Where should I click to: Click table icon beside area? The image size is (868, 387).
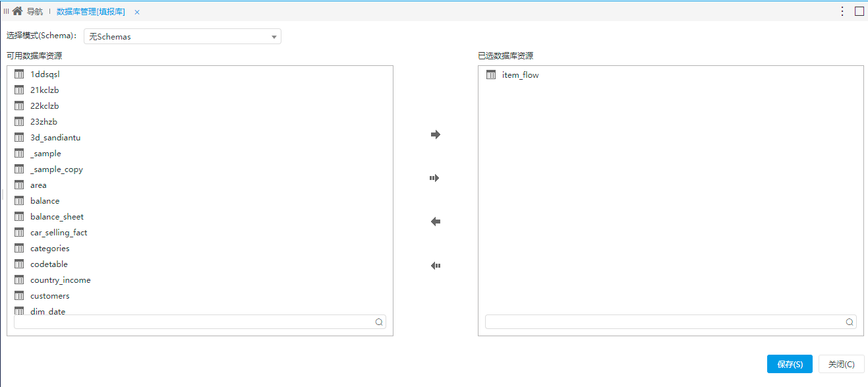tap(19, 185)
